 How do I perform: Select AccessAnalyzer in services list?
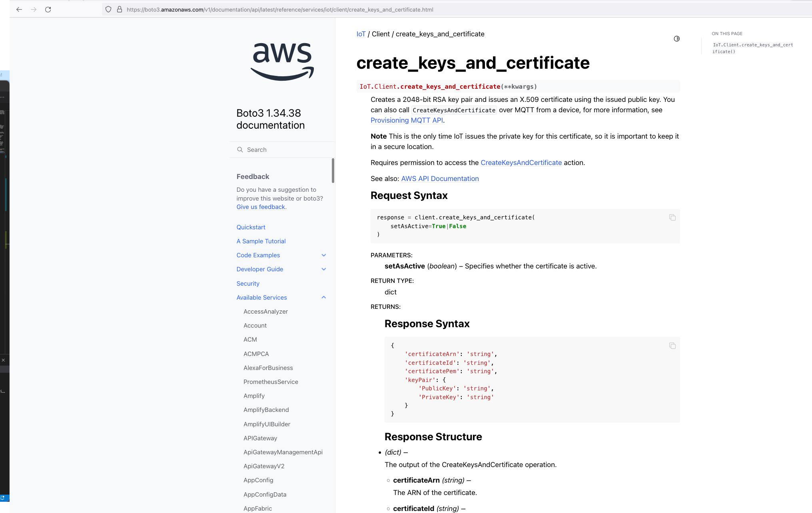265,312
